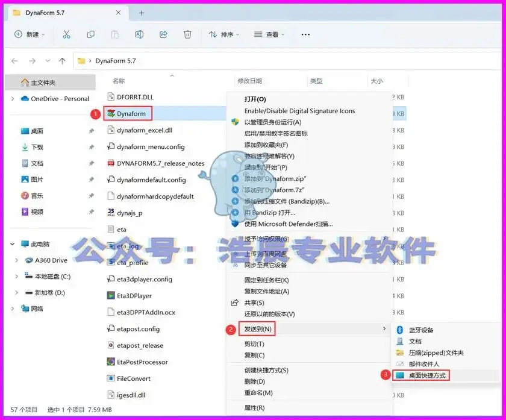This screenshot has height=420, width=506.
Task: Choose 桌面快捷方式 in the send-to submenu
Action: 427,375
